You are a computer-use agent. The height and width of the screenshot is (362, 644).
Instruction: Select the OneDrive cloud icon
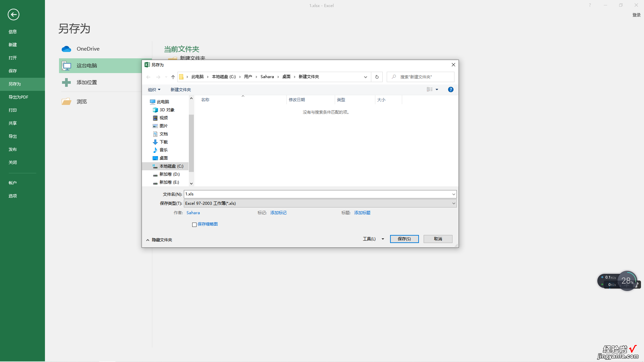click(x=66, y=49)
